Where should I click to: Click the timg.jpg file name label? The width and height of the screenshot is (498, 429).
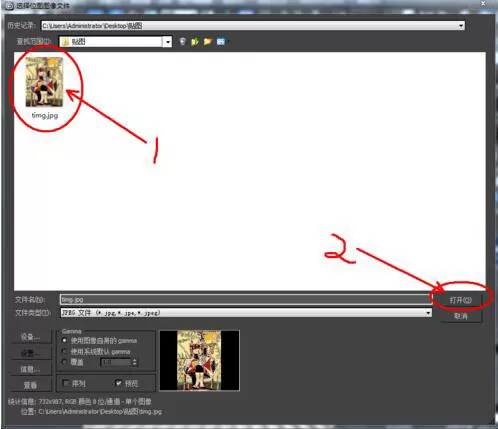point(45,115)
